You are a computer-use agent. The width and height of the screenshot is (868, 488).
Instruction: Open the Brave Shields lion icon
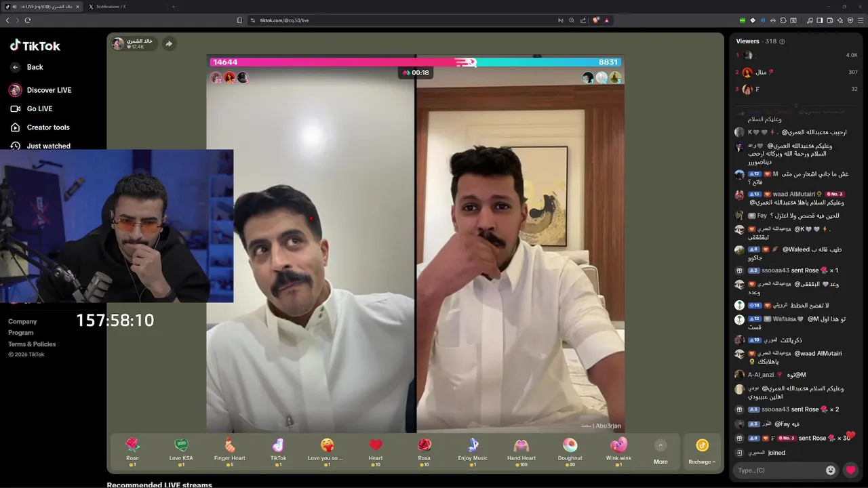coord(596,20)
